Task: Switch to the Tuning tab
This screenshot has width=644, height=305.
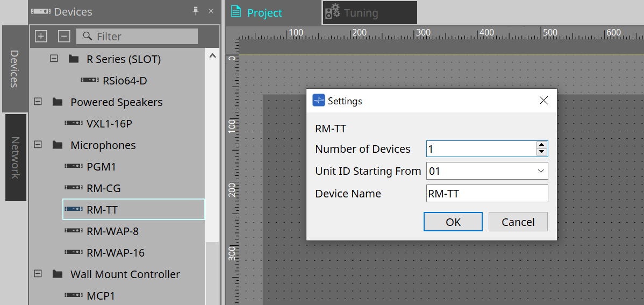Action: pyautogui.click(x=370, y=13)
